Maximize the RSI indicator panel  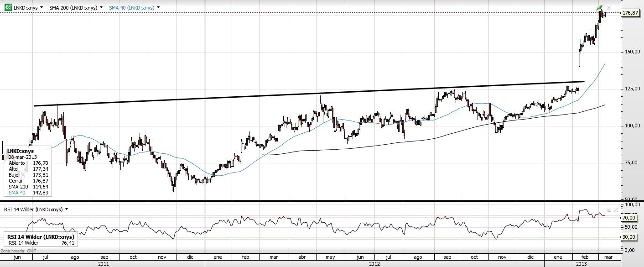[609, 209]
